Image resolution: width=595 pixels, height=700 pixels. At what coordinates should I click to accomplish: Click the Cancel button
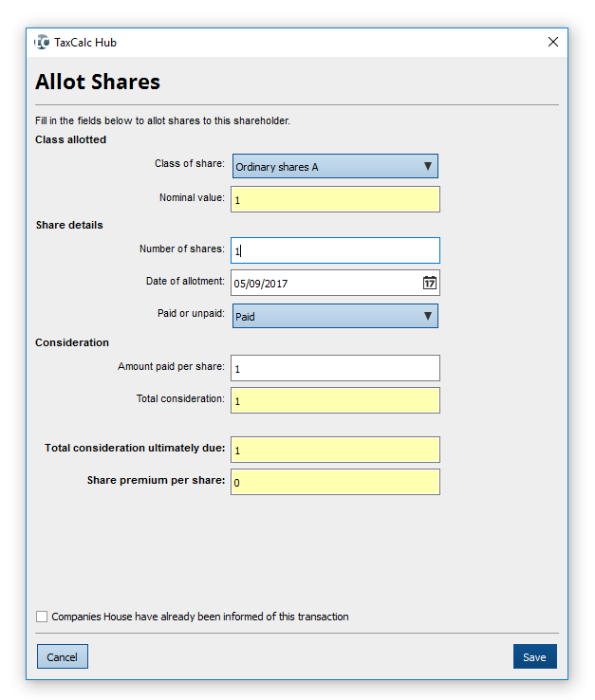63,656
